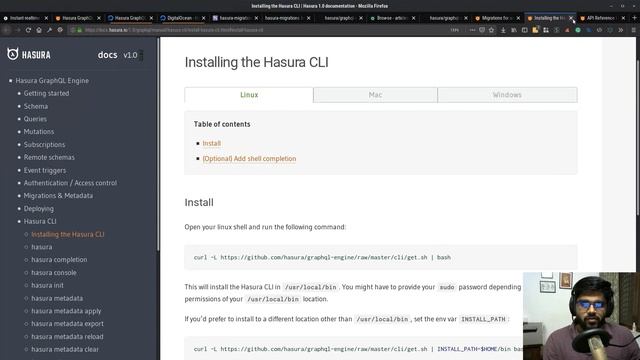The image size is (640, 360).
Task: Select the Linux install tab
Action: pos(249,95)
